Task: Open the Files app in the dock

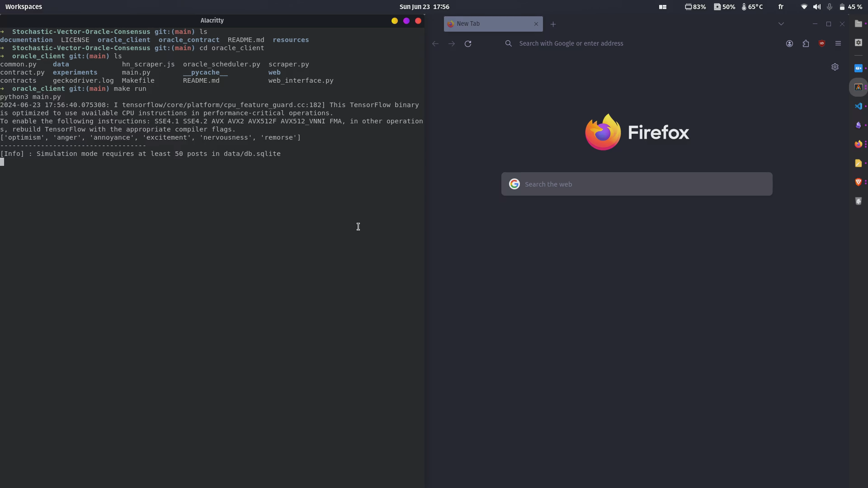Action: [x=858, y=23]
